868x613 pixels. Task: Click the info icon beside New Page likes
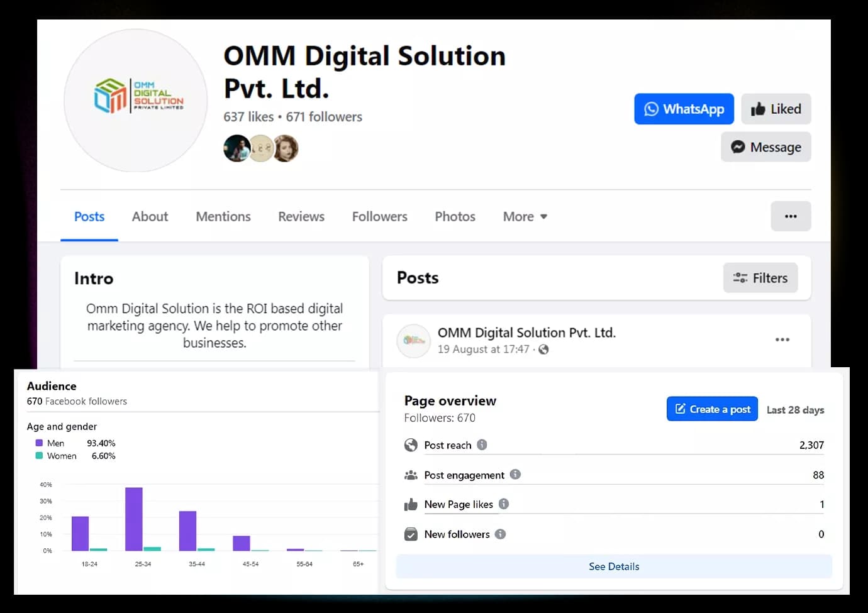[504, 504]
